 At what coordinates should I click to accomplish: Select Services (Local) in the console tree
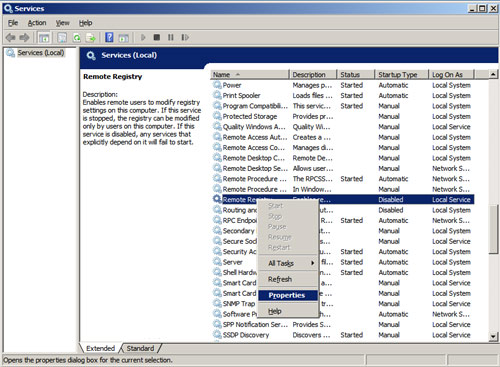41,53
